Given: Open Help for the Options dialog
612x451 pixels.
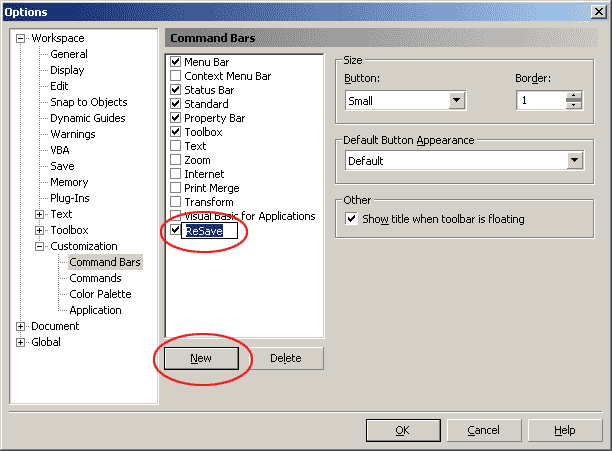Looking at the screenshot, I should pos(565,430).
